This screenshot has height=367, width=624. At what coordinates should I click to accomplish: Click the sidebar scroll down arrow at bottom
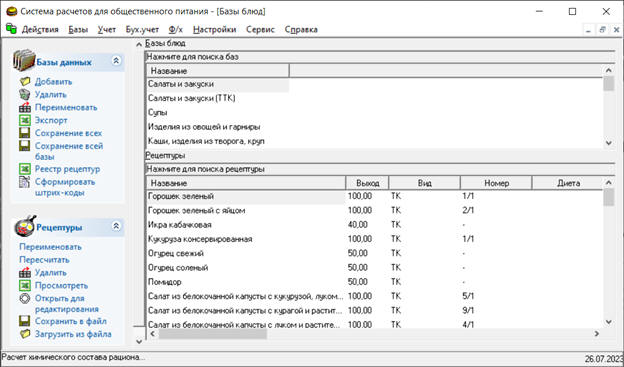pos(139,341)
